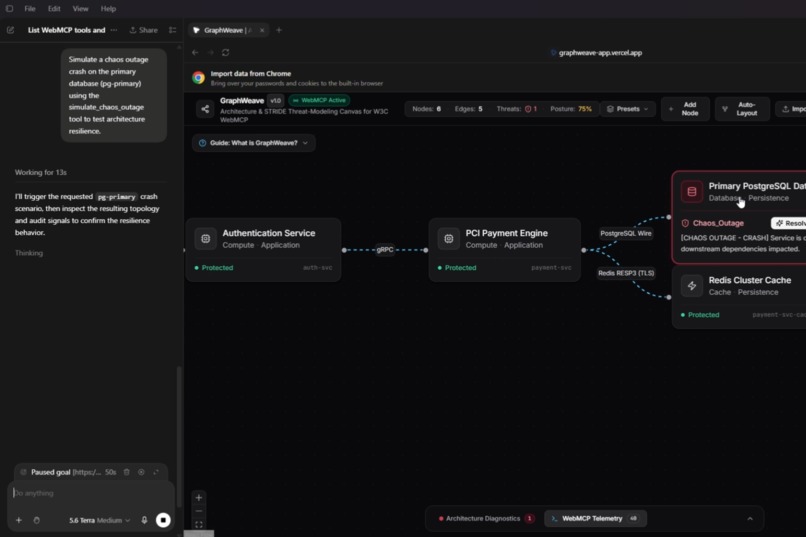Click Protected status on Redis Cluster Cache
The width and height of the screenshot is (806, 537).
(700, 315)
